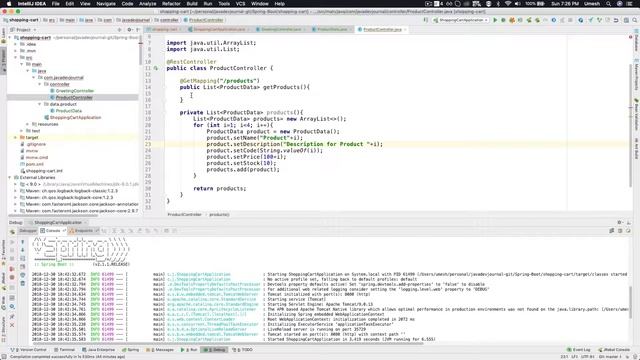Open the Spring tool window button
The width and height of the screenshot is (640, 360).
pyautogui.click(x=131, y=350)
